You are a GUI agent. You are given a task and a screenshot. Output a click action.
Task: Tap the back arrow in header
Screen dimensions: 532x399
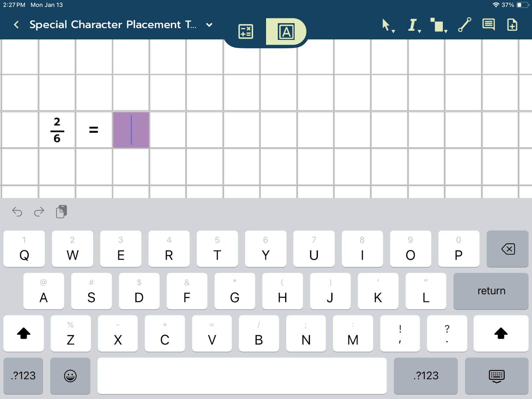coord(16,25)
